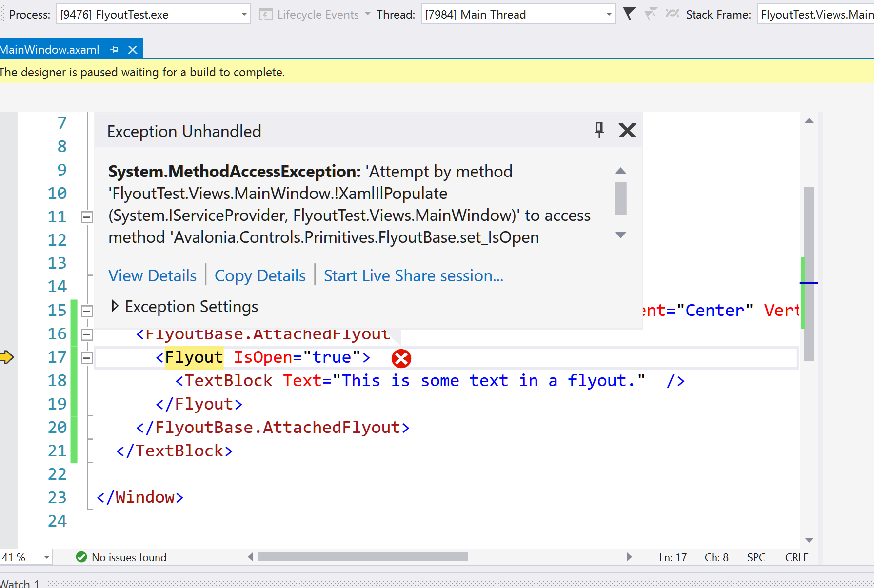Pin the Exception Unhandled popup
Image resolution: width=874 pixels, height=588 pixels.
599,130
